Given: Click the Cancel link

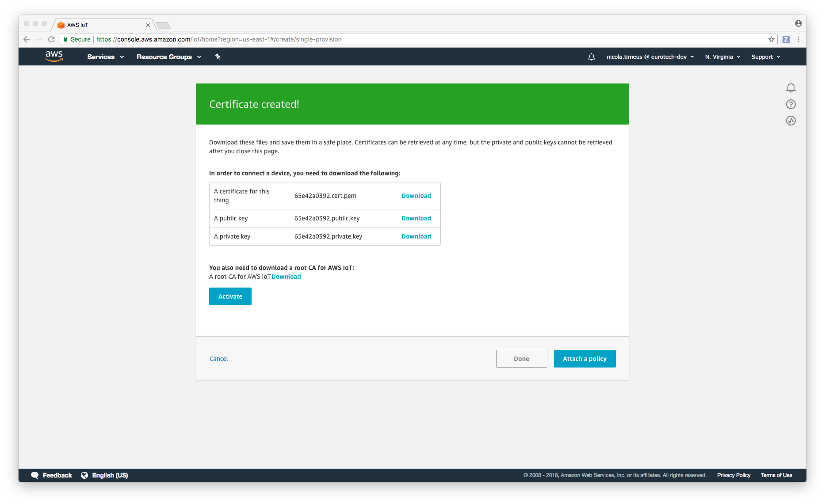Looking at the screenshot, I should (219, 359).
